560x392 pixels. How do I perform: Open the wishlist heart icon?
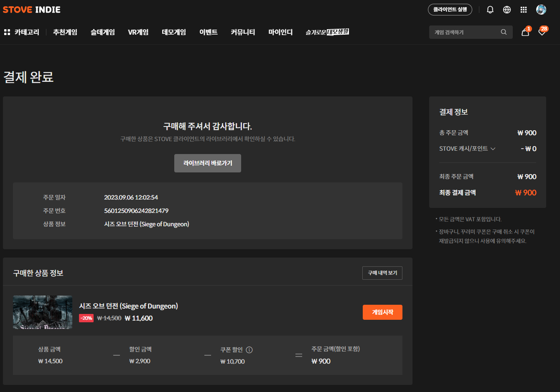[x=542, y=32]
